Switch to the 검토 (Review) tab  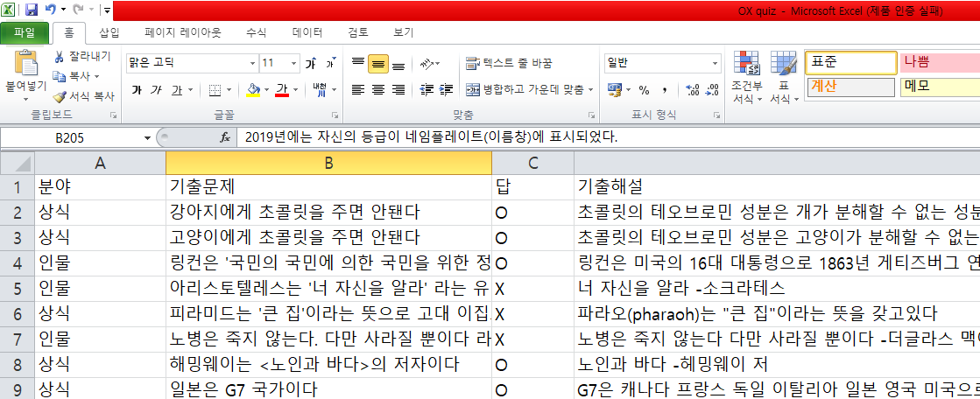[358, 32]
